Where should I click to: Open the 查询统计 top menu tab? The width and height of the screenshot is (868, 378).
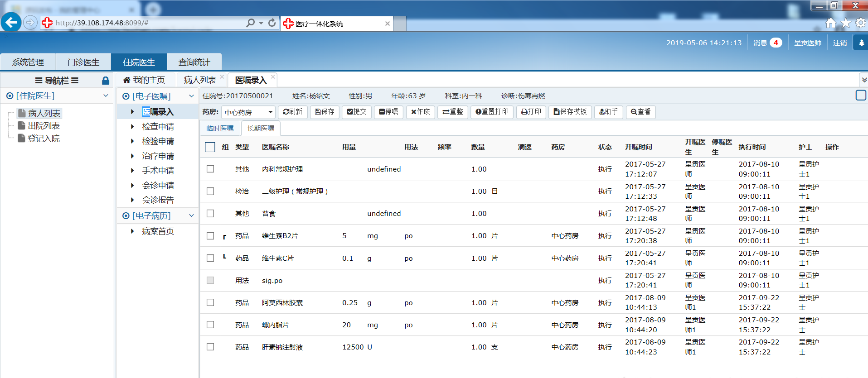click(194, 62)
